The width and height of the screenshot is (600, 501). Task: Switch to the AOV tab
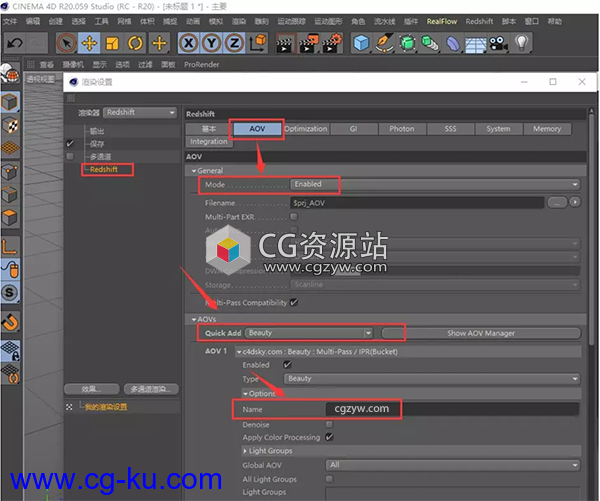(257, 129)
